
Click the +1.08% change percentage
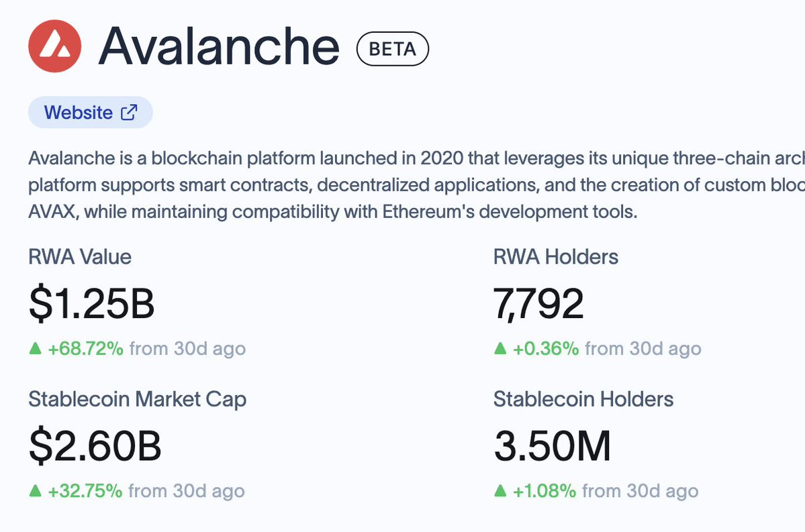[x=544, y=491]
